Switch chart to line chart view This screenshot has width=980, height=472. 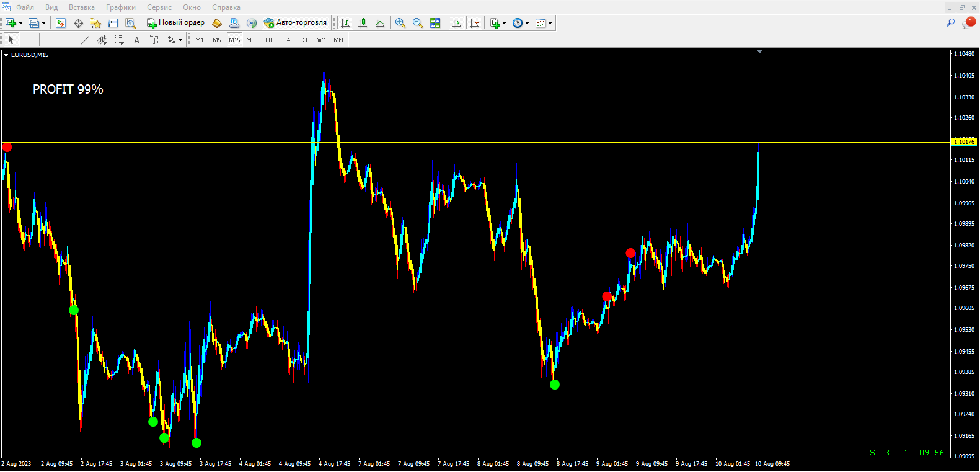380,23
